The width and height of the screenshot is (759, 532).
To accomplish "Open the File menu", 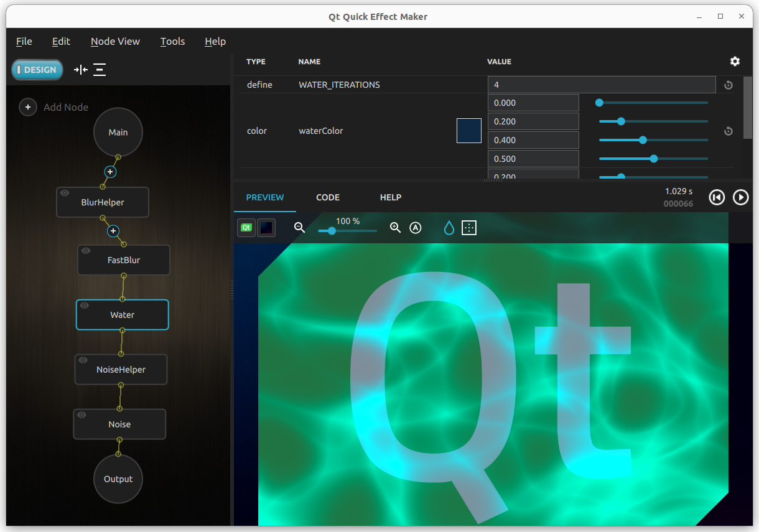I will coord(24,42).
